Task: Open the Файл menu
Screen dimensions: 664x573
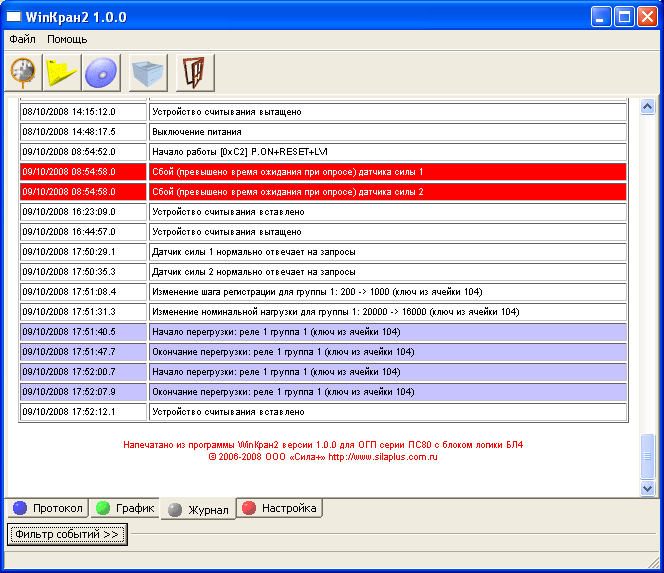Action: point(22,39)
